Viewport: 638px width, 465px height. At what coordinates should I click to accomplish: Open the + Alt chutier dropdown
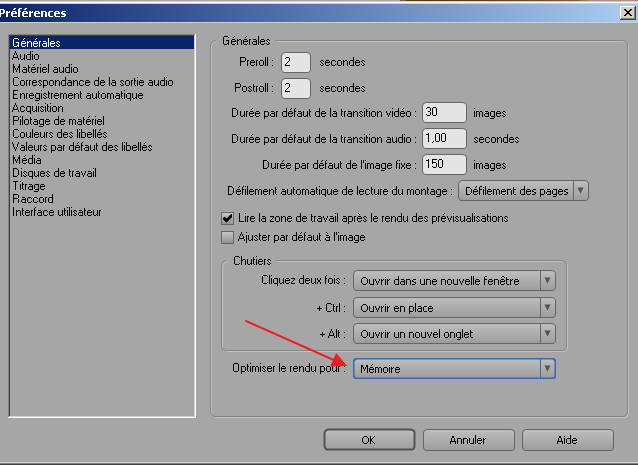pyautogui.click(x=454, y=334)
